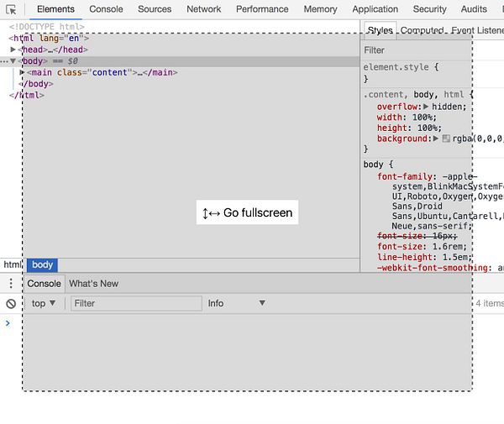Click the clear console icon
Screen dimensions: 504x424
click(11, 303)
